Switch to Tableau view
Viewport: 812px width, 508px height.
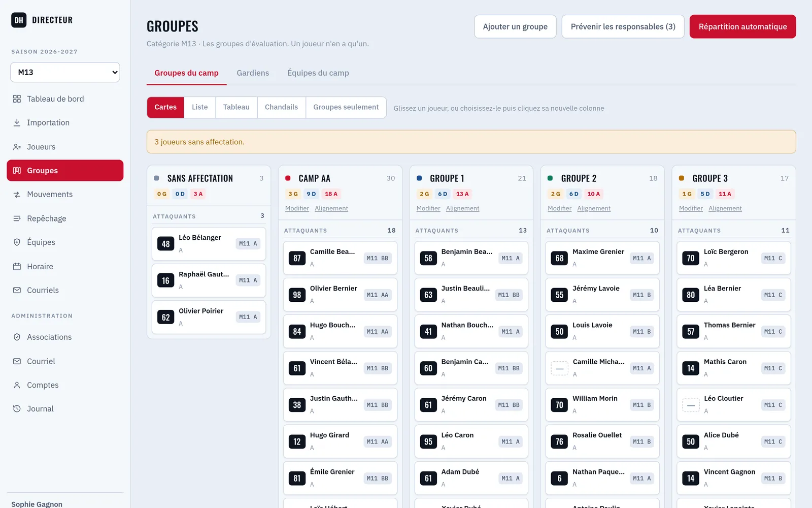236,107
